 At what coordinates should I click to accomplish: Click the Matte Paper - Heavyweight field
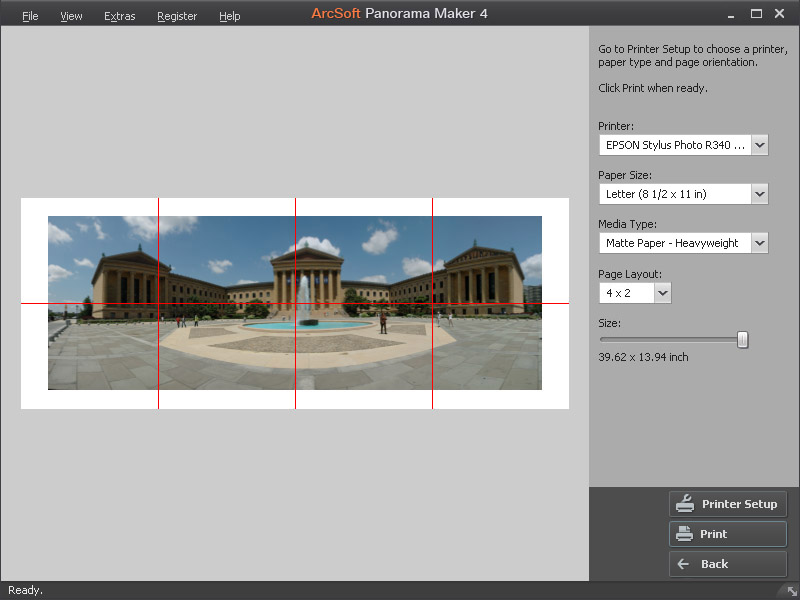(x=675, y=243)
